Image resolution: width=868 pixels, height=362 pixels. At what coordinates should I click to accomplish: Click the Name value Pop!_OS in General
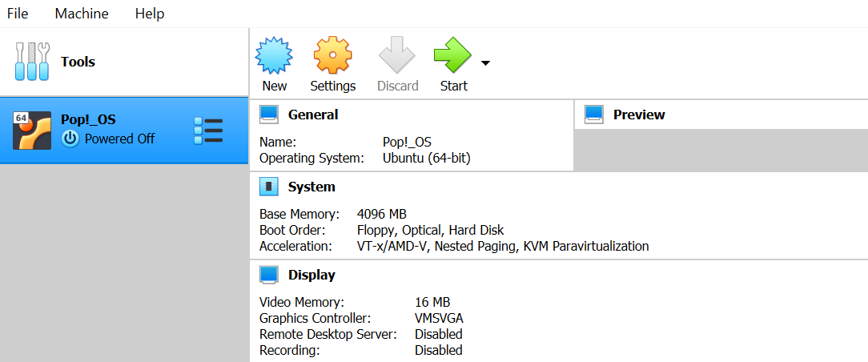coord(407,143)
